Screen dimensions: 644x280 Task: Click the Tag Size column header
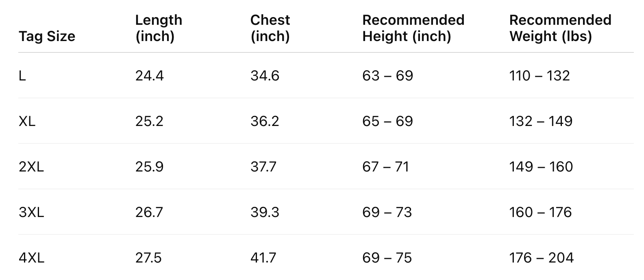47,36
